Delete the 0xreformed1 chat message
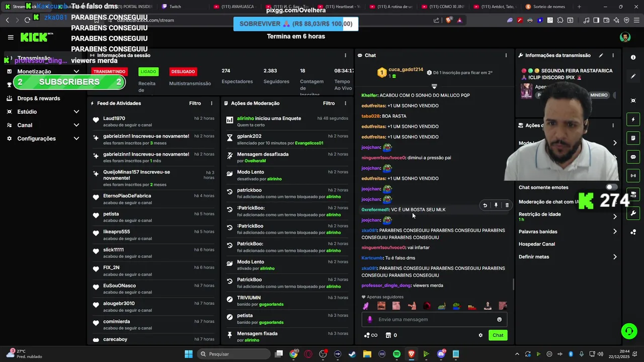This screenshot has width=644, height=362. click(x=507, y=205)
